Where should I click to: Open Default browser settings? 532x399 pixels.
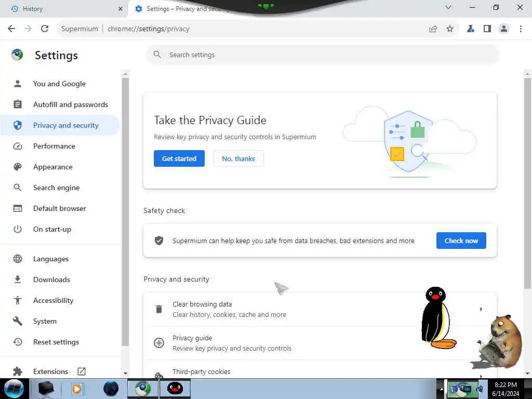point(60,208)
